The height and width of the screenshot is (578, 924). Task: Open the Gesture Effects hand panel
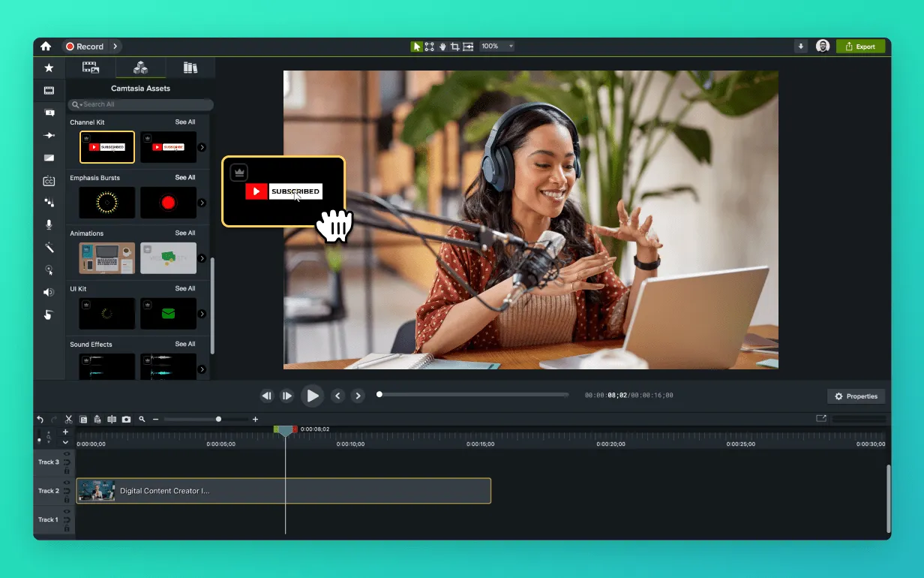[49, 315]
